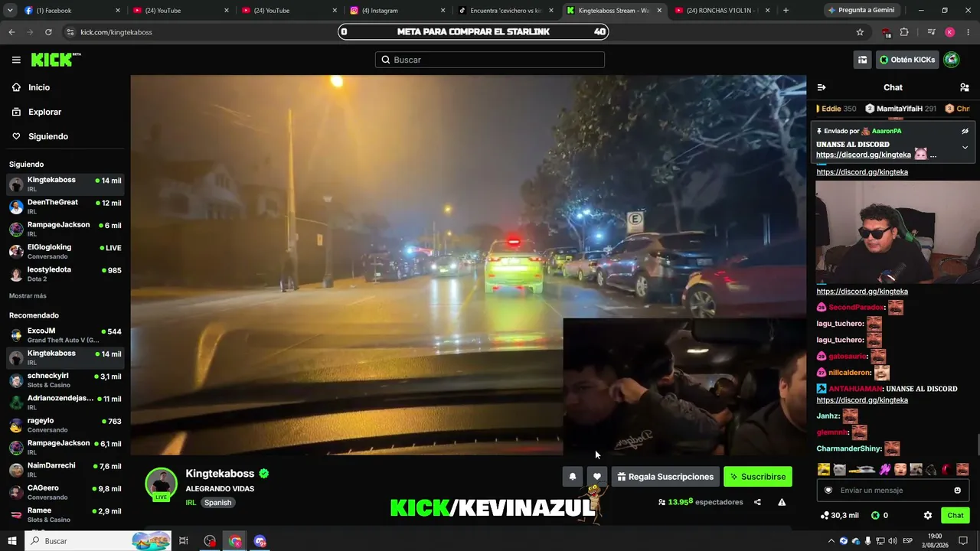
Task: Collapse the chat panel with the arrow icon
Action: (x=822, y=87)
